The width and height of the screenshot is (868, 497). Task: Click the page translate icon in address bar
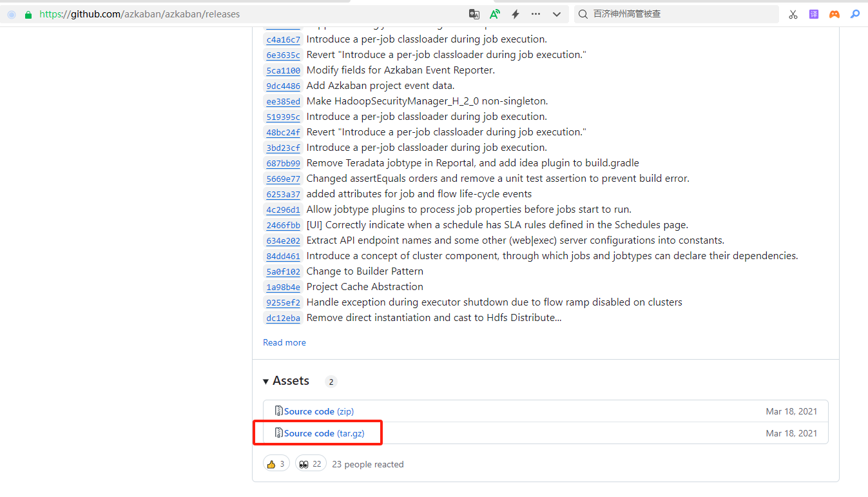[x=474, y=14]
